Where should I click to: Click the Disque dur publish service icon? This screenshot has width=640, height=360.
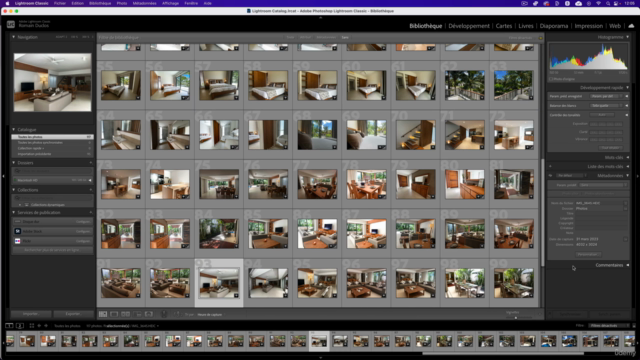pos(18,221)
